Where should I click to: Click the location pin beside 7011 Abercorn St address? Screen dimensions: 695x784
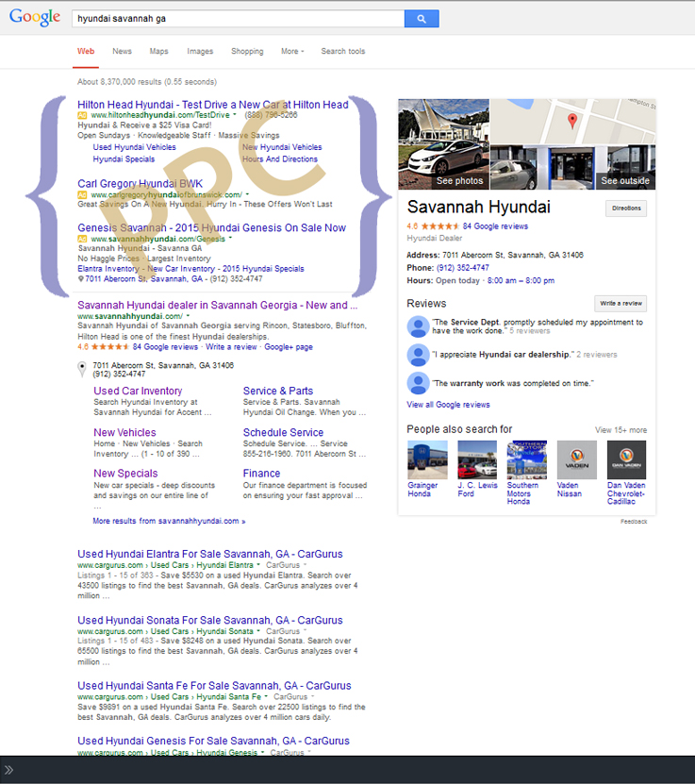pos(82,369)
